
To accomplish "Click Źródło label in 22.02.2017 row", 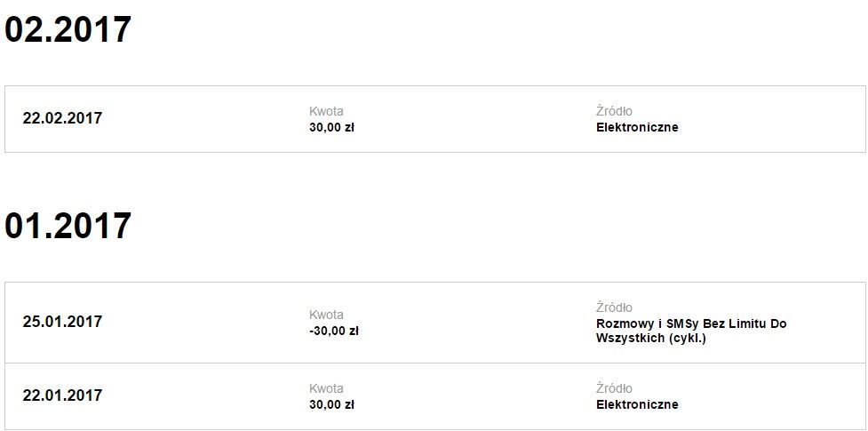I will (x=614, y=112).
